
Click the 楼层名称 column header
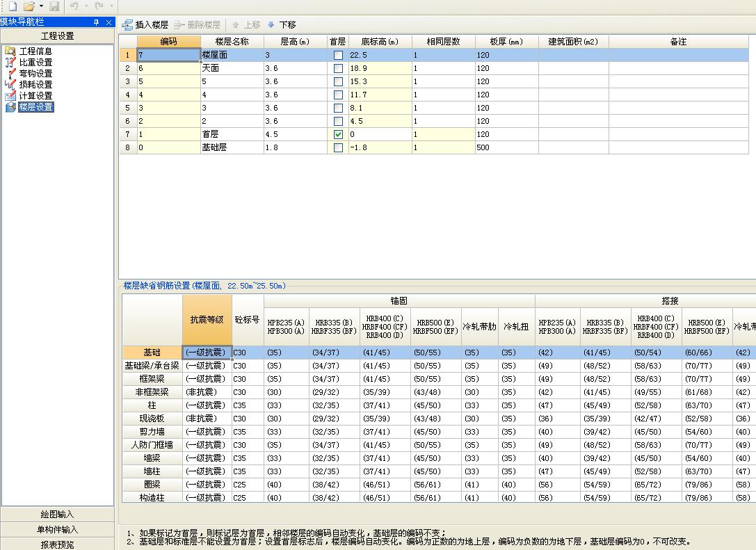(232, 42)
